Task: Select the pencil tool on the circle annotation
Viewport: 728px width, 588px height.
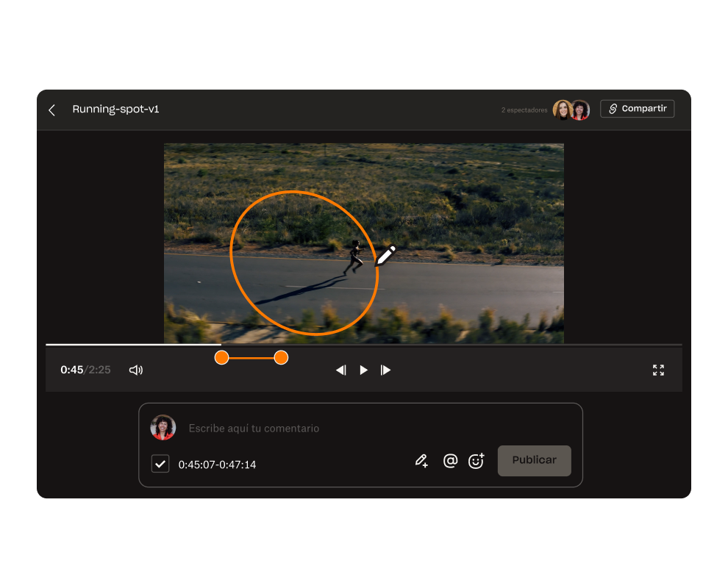Action: click(385, 257)
